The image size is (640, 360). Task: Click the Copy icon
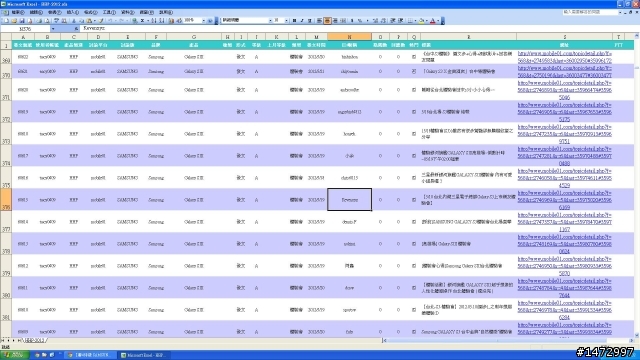[82, 21]
